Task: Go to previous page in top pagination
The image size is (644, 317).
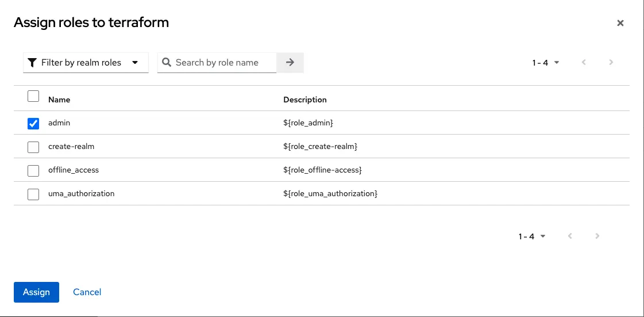Action: pos(584,63)
